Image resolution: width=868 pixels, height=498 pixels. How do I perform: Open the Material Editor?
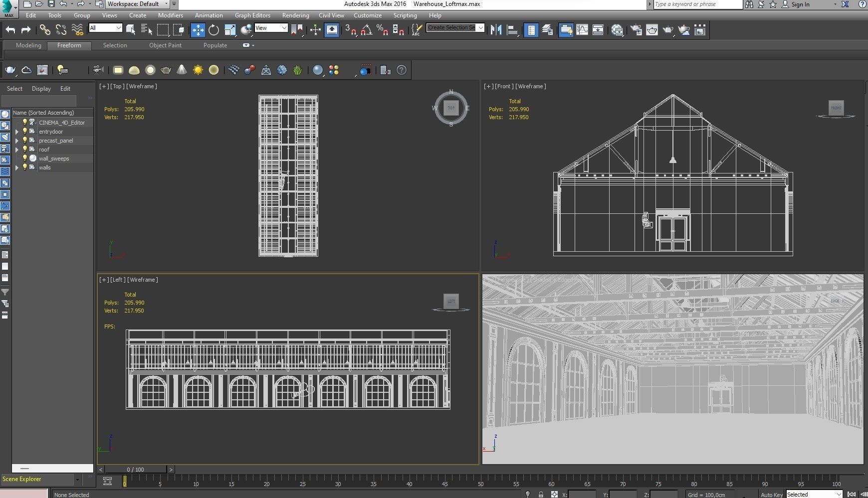[618, 30]
